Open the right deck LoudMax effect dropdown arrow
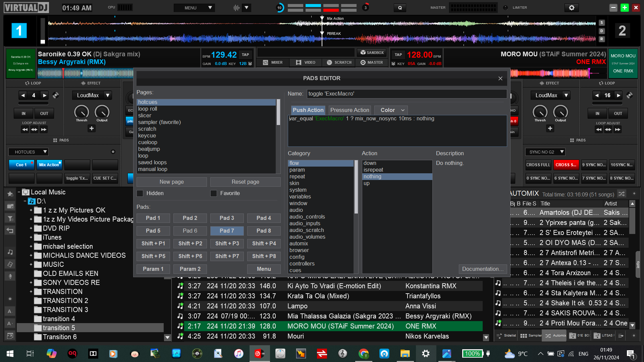This screenshot has height=362, width=644. coord(566,95)
